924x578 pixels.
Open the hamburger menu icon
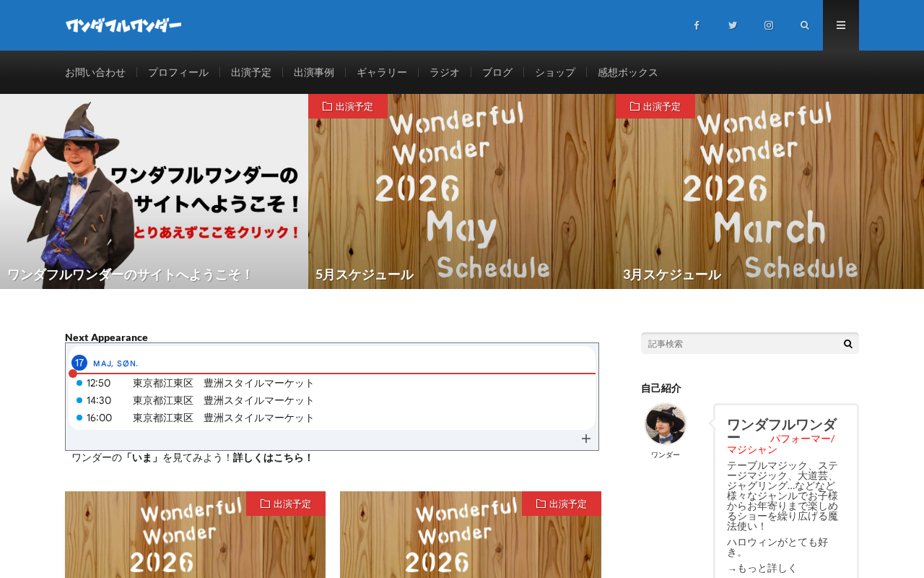pyautogui.click(x=841, y=25)
